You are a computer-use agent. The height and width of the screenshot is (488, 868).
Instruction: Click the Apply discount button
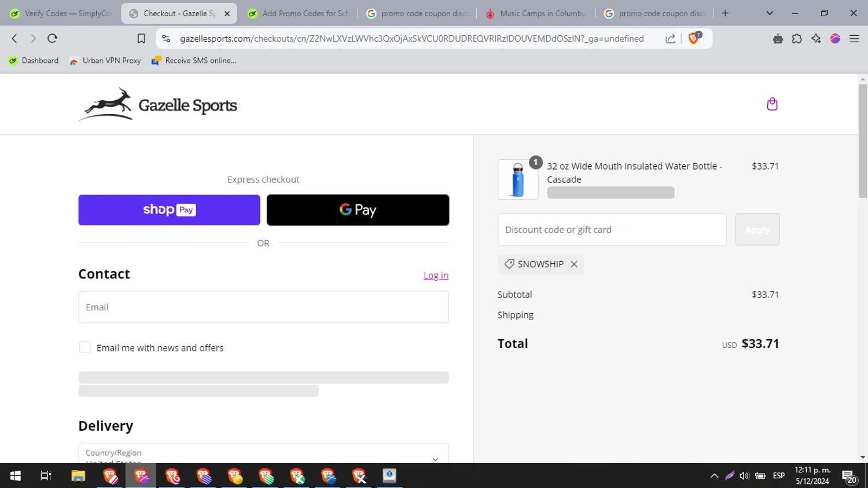pos(757,229)
